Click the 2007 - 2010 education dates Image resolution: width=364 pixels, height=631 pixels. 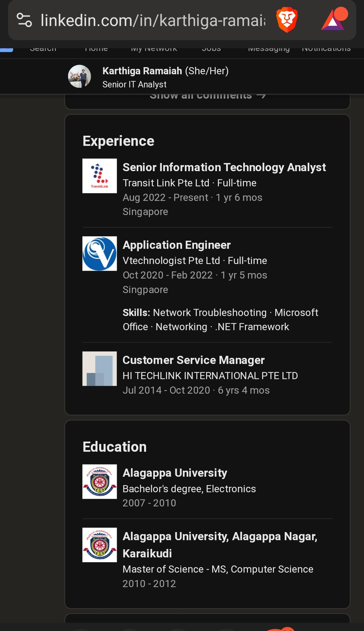(x=149, y=503)
